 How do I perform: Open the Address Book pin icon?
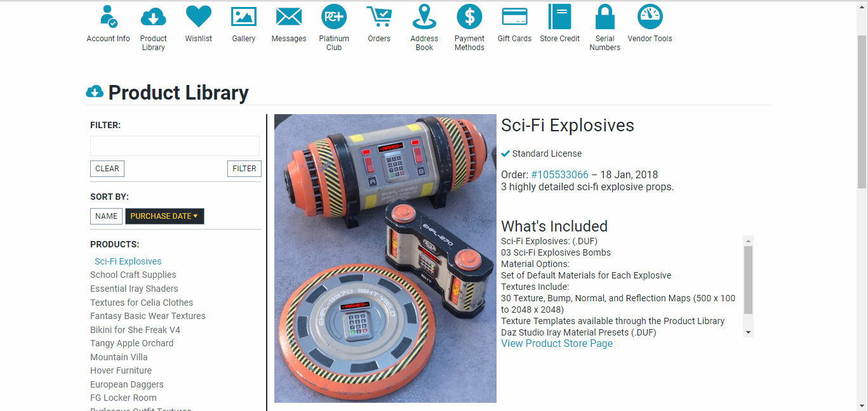click(x=424, y=16)
